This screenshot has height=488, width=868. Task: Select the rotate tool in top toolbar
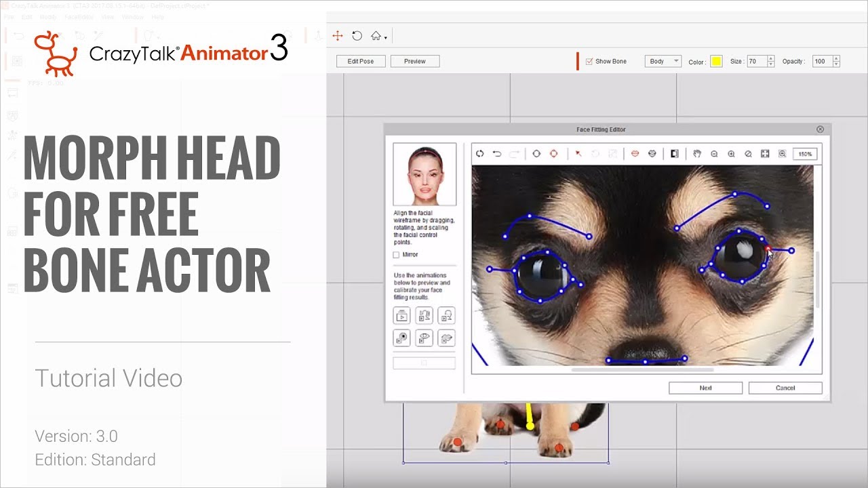(357, 36)
